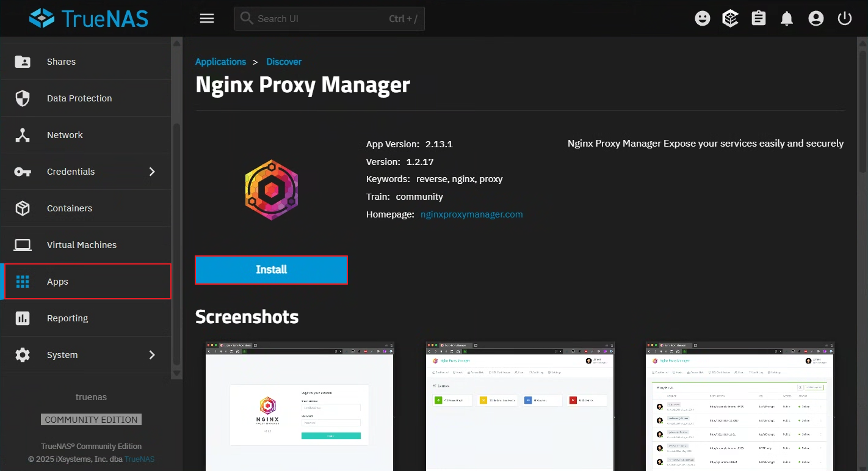Click the Version 1.2.17 text

pos(400,162)
